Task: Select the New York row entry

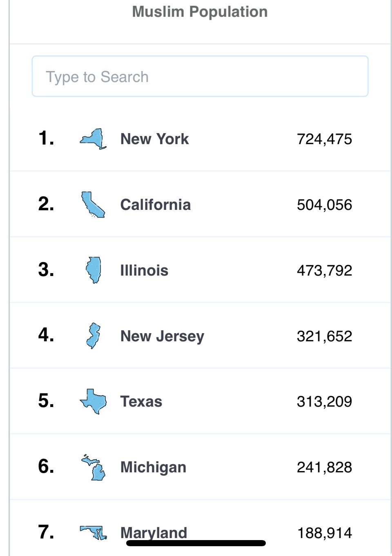Action: click(x=155, y=139)
